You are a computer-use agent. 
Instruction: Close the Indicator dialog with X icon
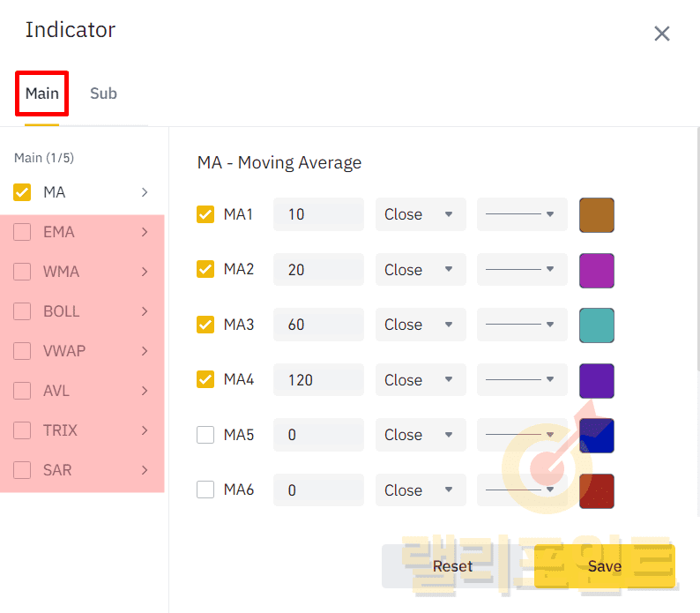pyautogui.click(x=661, y=34)
